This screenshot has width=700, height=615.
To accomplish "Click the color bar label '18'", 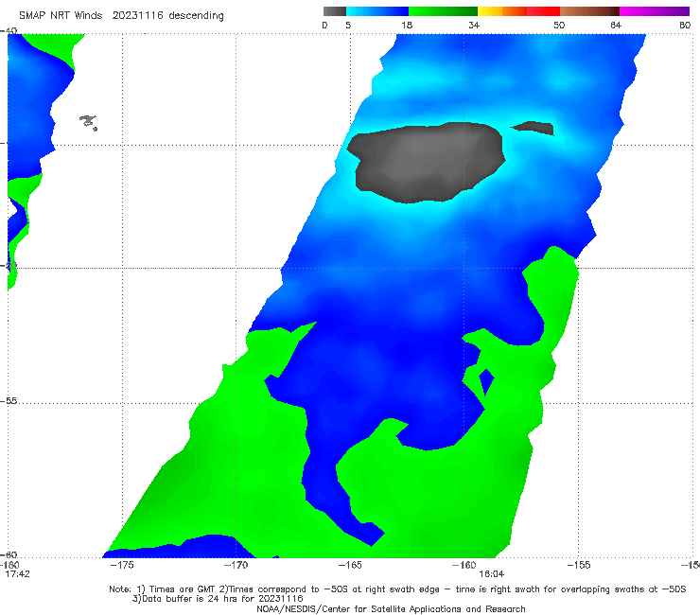I will pos(407,26).
